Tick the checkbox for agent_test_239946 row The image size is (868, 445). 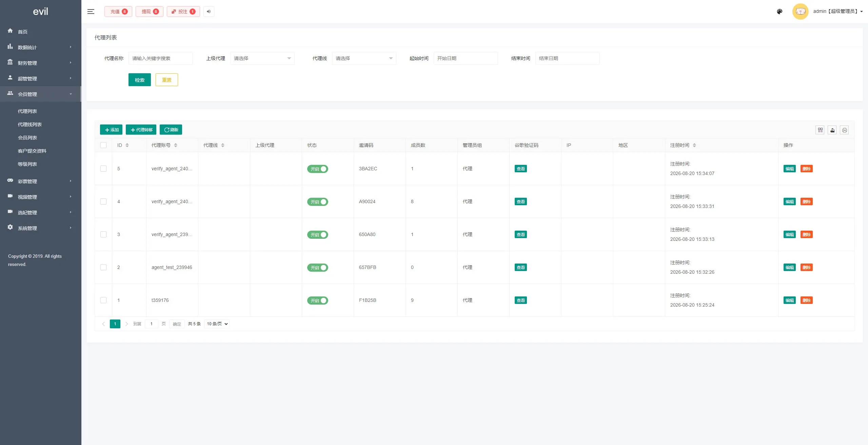point(103,267)
